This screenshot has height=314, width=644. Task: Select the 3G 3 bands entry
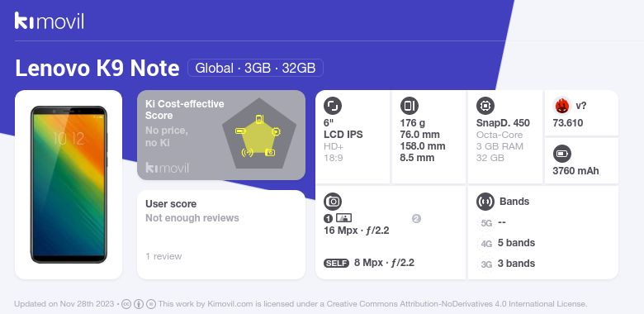(507, 264)
